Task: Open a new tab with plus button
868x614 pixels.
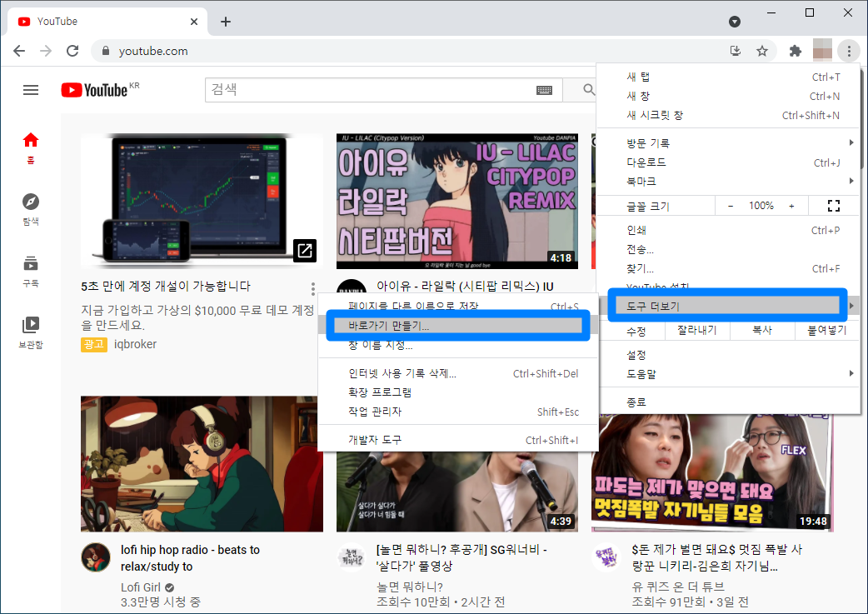Action: (225, 22)
